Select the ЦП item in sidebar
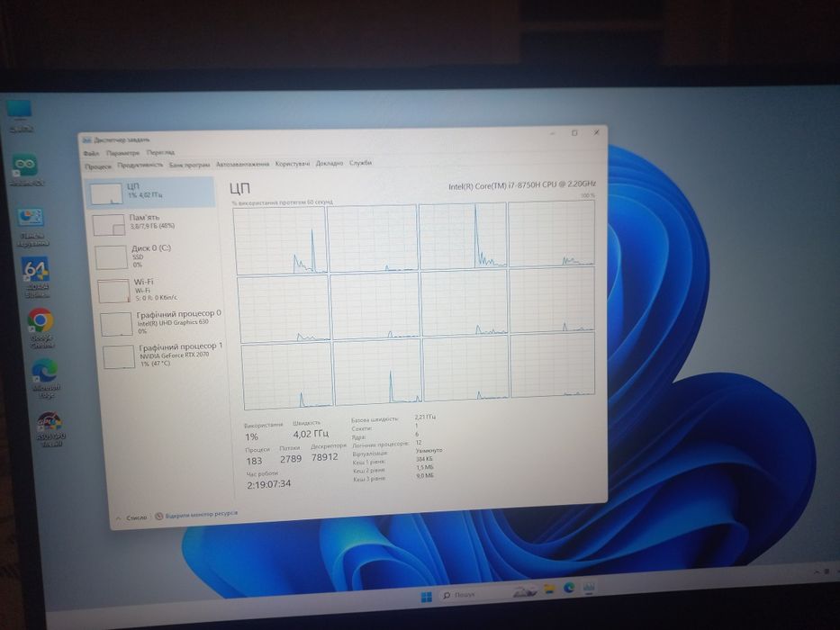The width and height of the screenshot is (840, 630). 150,193
